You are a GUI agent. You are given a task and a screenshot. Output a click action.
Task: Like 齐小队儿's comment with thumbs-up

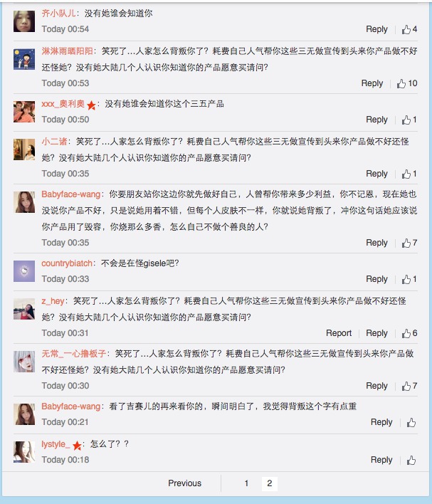tap(406, 30)
